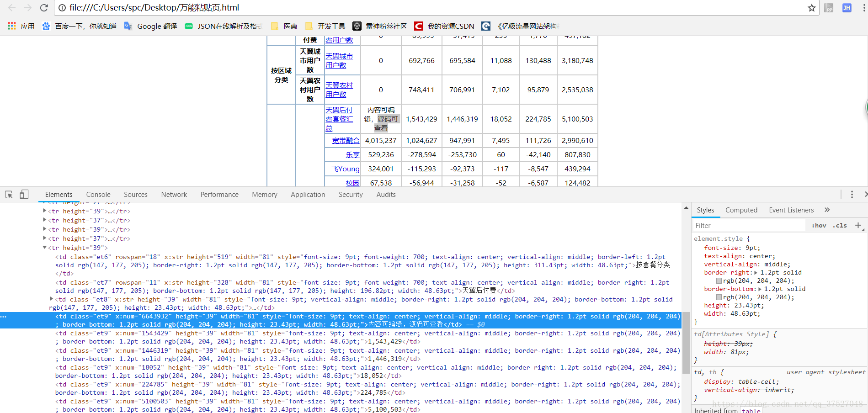This screenshot has width=868, height=413.
Task: Expand the border-right shorthand property
Action: pyautogui.click(x=756, y=273)
